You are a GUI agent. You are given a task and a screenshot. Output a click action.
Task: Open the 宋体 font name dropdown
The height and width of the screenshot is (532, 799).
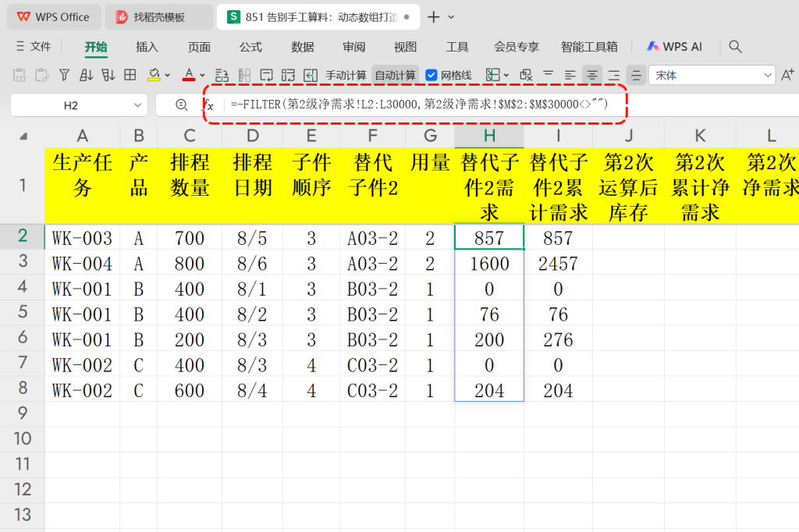coord(768,76)
